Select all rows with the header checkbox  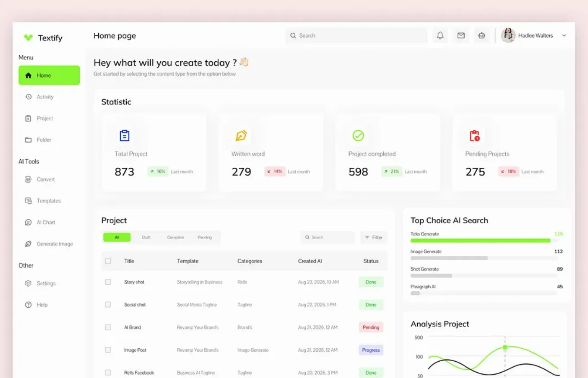(x=108, y=261)
